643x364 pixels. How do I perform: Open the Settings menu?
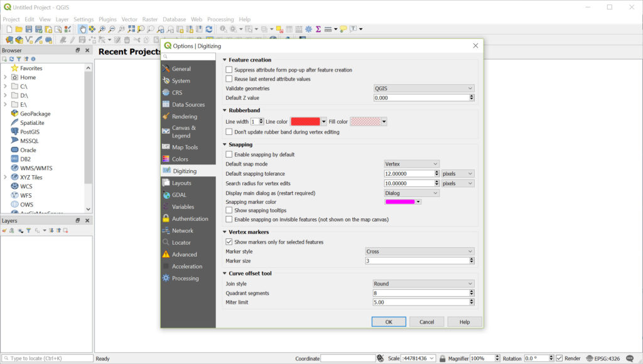coord(84,19)
